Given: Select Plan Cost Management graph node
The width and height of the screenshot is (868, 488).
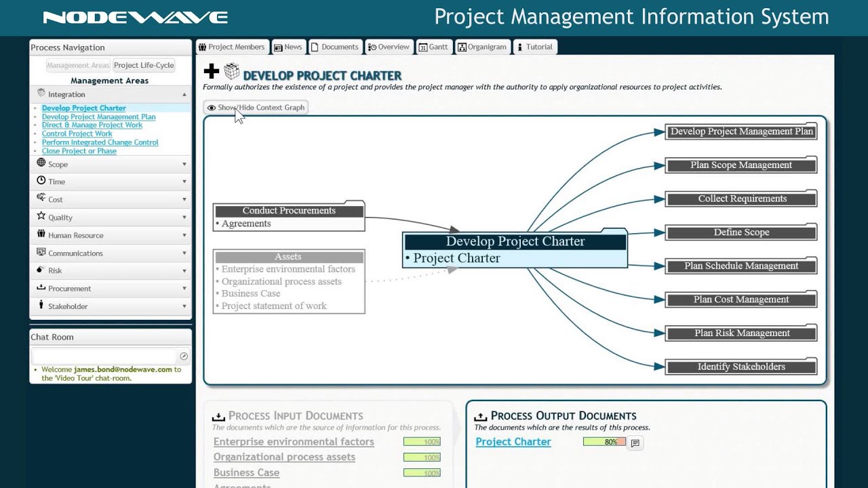Looking at the screenshot, I should click(x=741, y=300).
